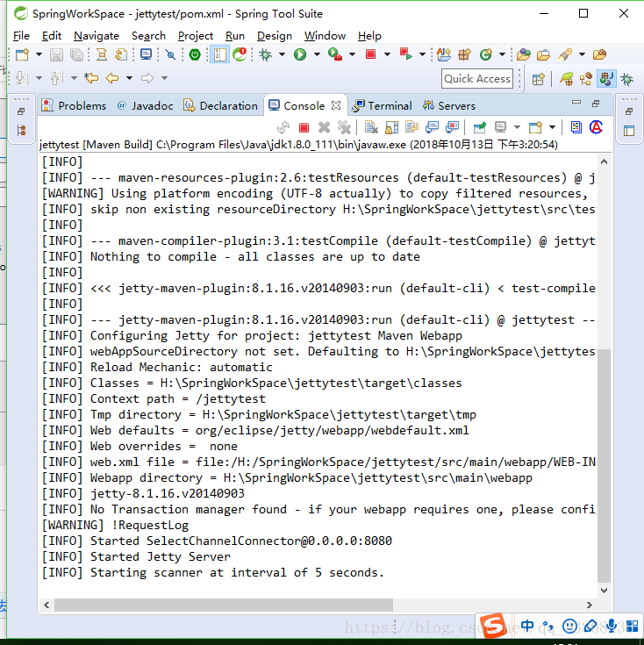Open the Relaunch dropdown arrow
Image resolution: width=644 pixels, height=645 pixels.
pos(422,54)
